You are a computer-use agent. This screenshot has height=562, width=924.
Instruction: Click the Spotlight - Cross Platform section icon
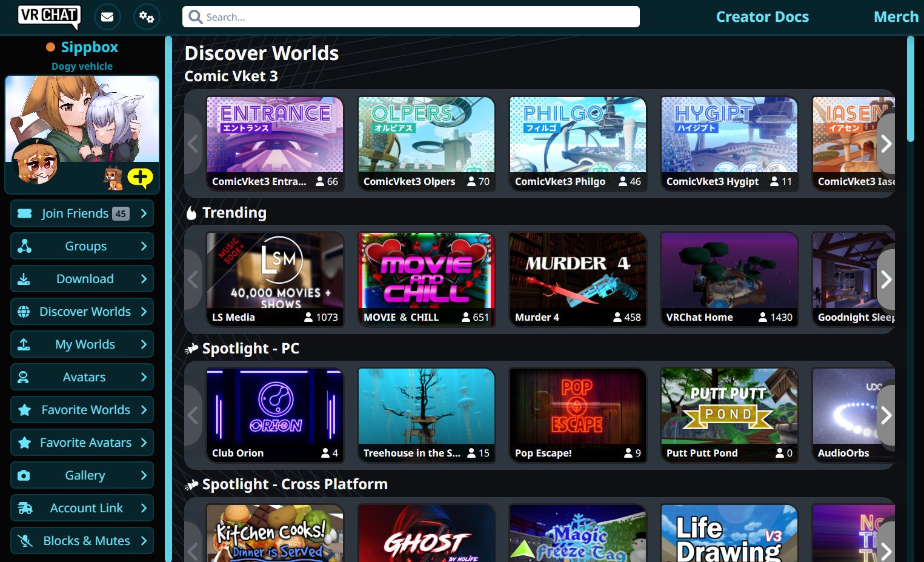pos(191,484)
